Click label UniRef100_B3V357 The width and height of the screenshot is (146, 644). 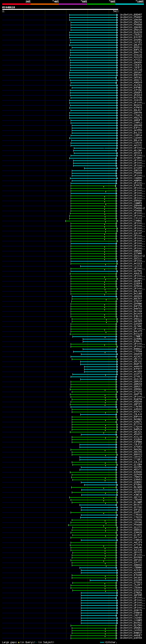click(x=131, y=37)
